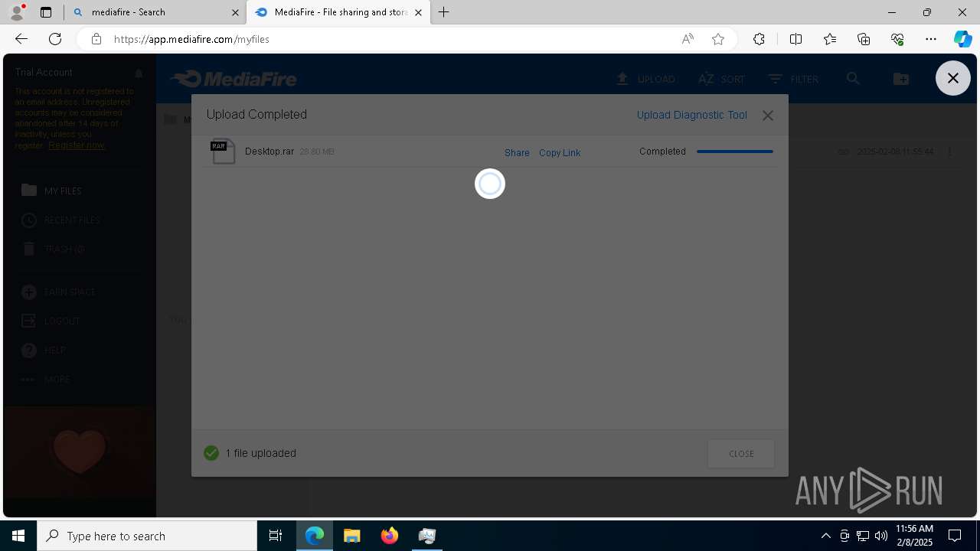Open File Explorer from taskbar

pyautogui.click(x=352, y=536)
